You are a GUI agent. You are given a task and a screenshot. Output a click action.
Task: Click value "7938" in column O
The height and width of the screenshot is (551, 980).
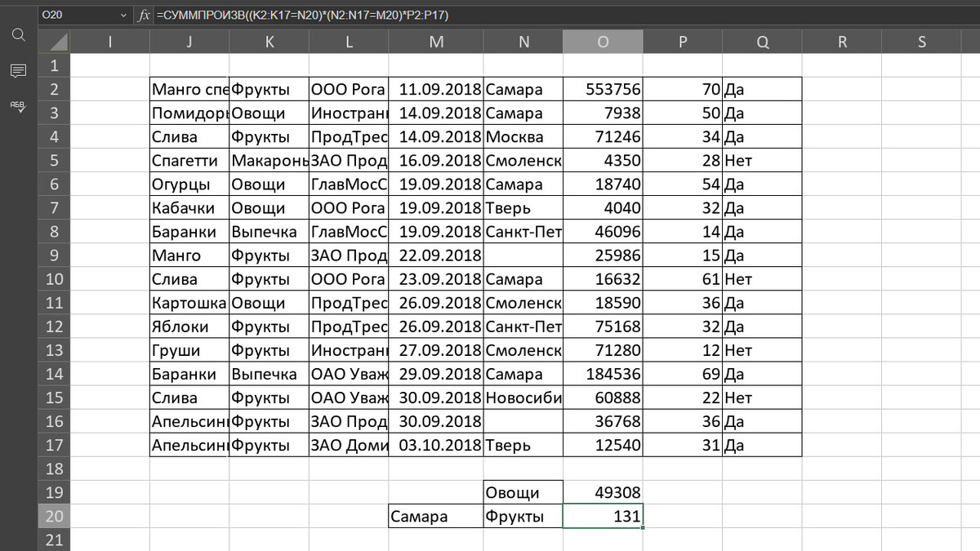[x=603, y=113]
